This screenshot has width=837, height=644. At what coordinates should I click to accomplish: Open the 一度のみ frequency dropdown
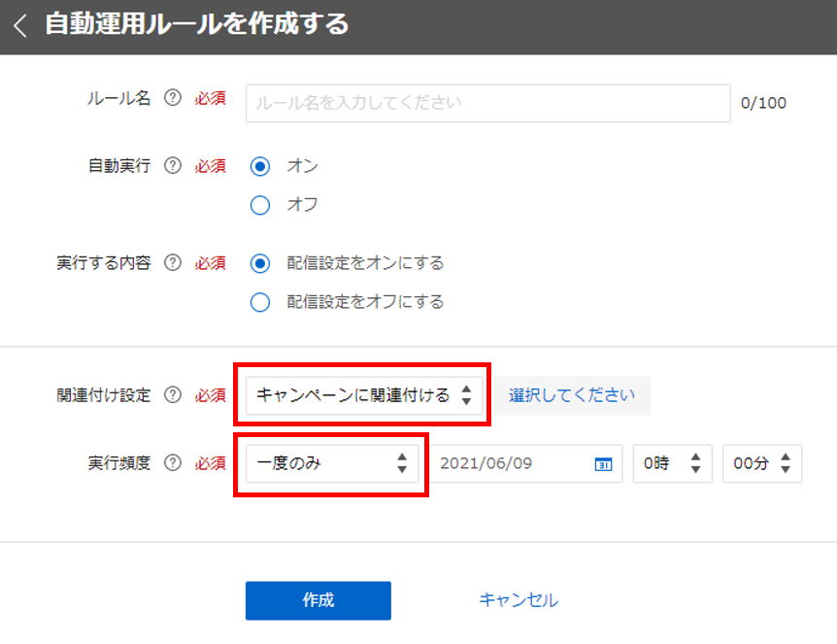(331, 463)
